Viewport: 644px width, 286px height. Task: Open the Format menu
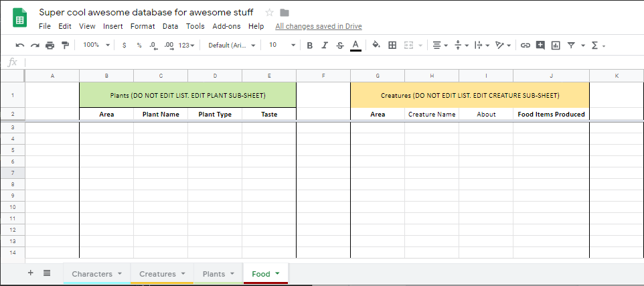pos(142,26)
